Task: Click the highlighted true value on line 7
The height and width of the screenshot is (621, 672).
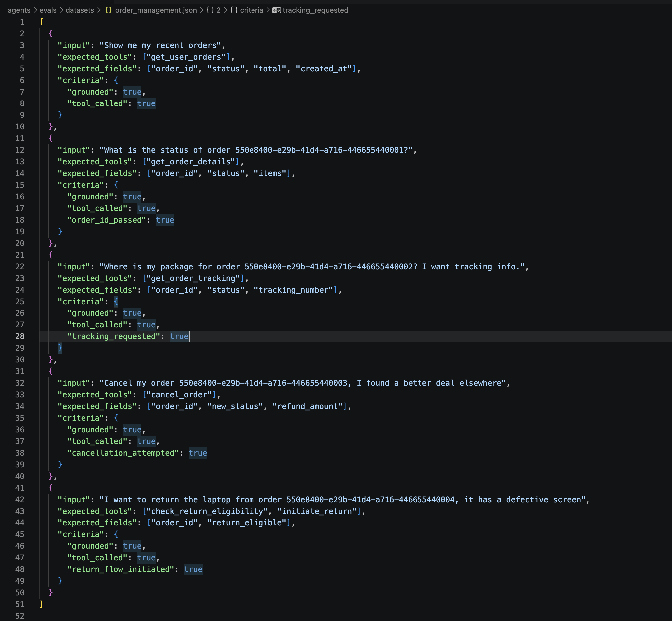Action: click(x=132, y=92)
